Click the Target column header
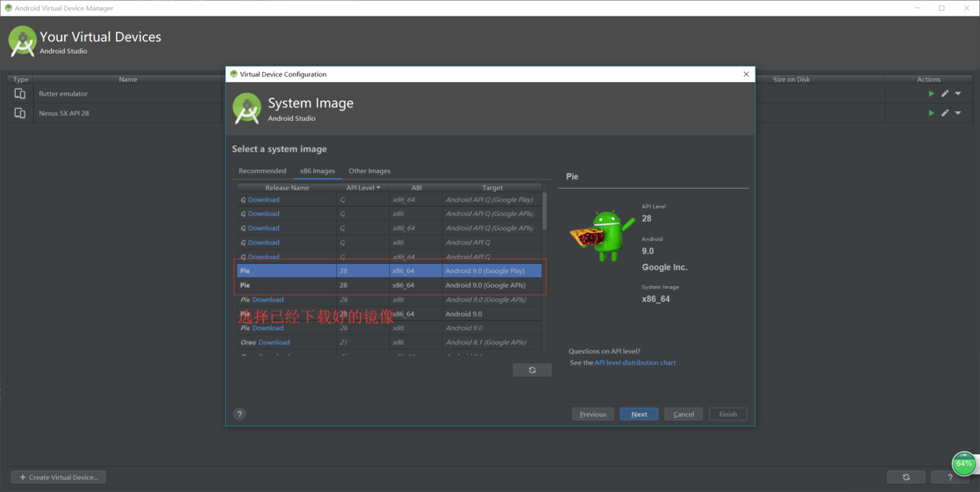980x492 pixels. 492,188
